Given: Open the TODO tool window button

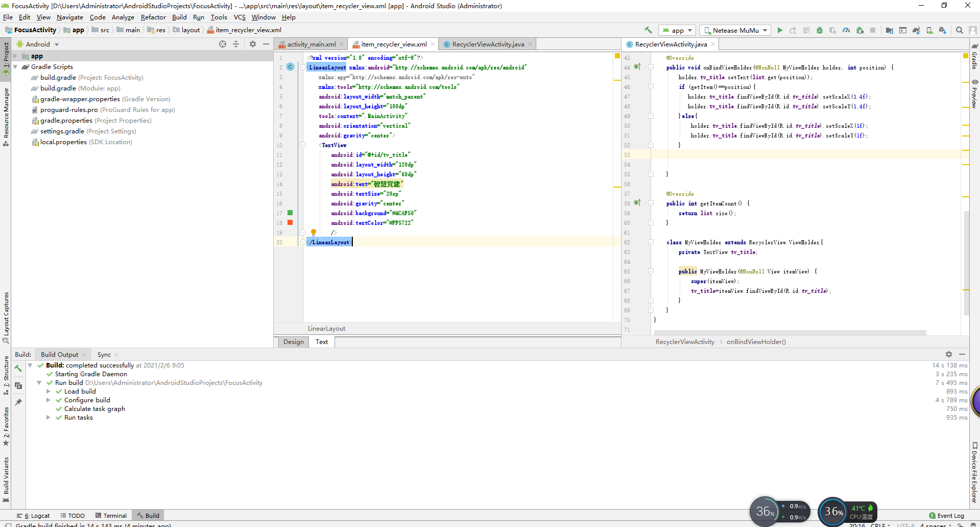Looking at the screenshot, I should tap(73, 515).
